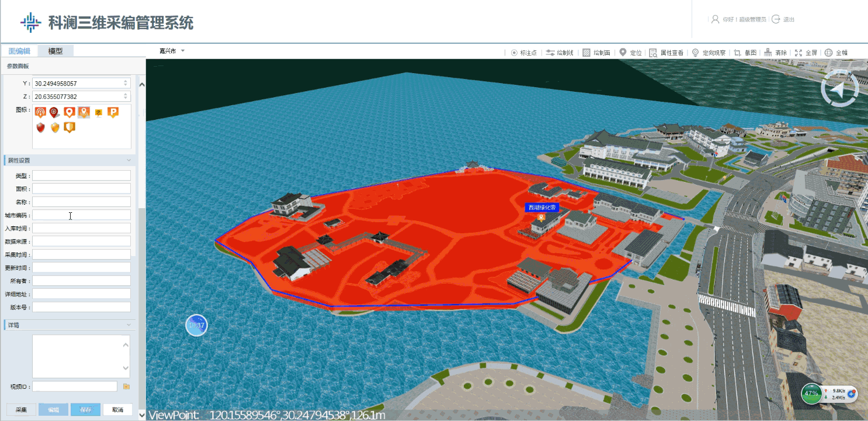Take a screenshot with 截图
Viewport: 868px width, 421px height.
click(x=745, y=53)
